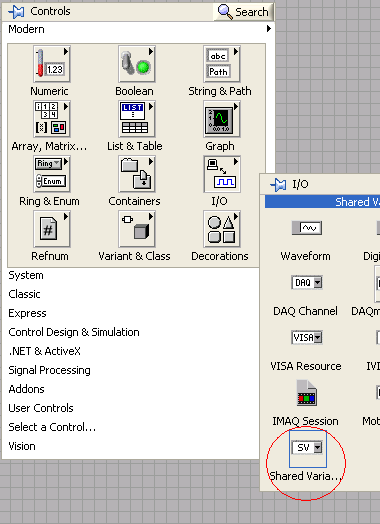
Task: Click the VISA Resource label
Action: [306, 366]
